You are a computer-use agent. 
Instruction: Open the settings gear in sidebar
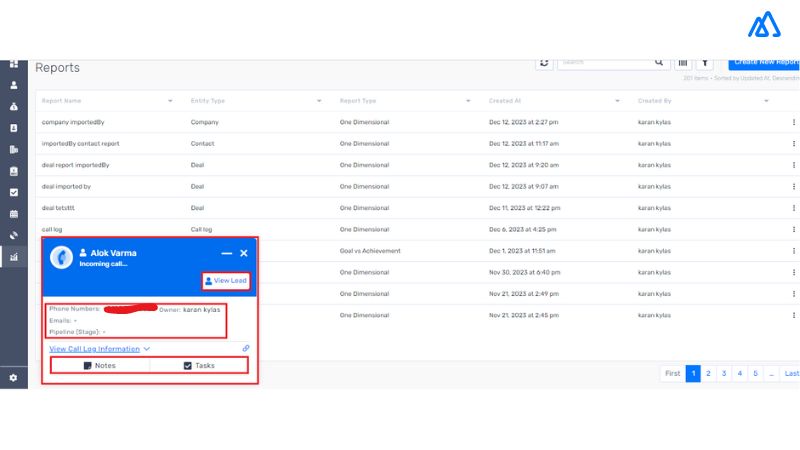14,378
